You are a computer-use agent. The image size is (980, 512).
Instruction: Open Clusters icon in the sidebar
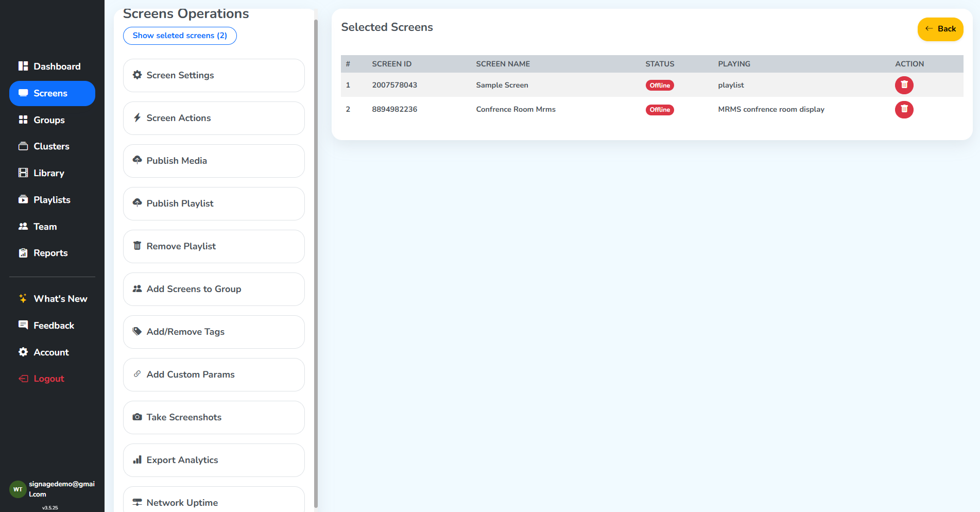(23, 146)
